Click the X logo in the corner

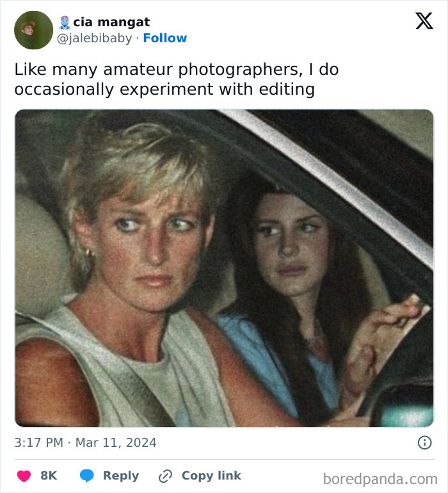point(424,22)
